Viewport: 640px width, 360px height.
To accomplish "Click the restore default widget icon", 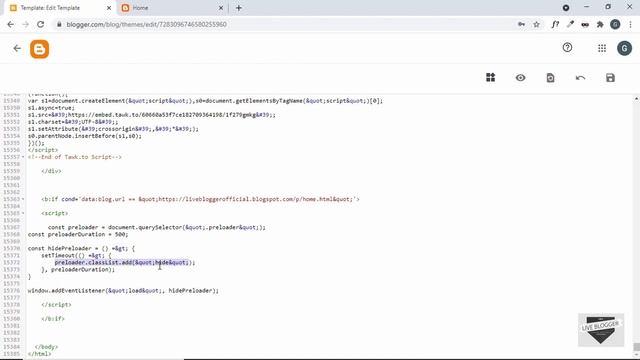I will (551, 78).
